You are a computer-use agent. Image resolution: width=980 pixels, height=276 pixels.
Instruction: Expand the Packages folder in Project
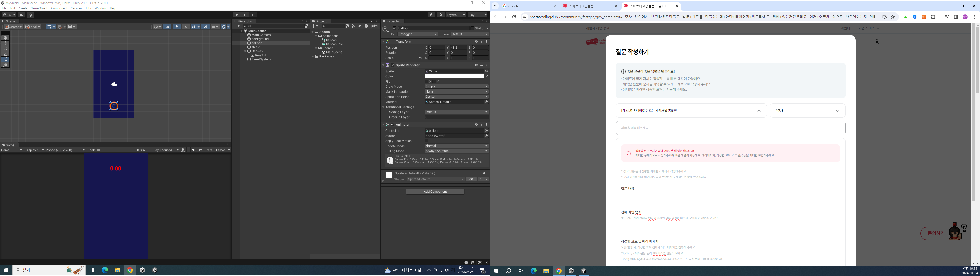[x=313, y=56]
